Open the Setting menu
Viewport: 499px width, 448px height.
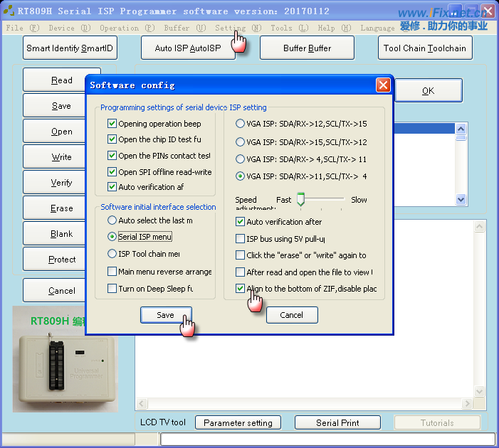[230, 28]
